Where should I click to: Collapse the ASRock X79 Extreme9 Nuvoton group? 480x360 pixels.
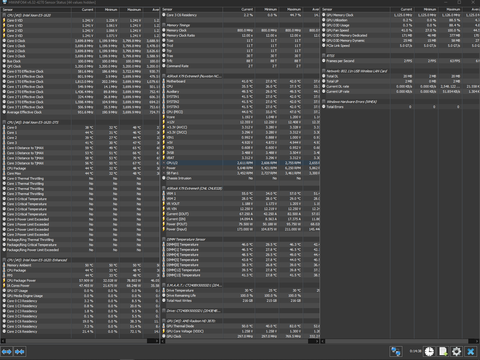click(164, 76)
